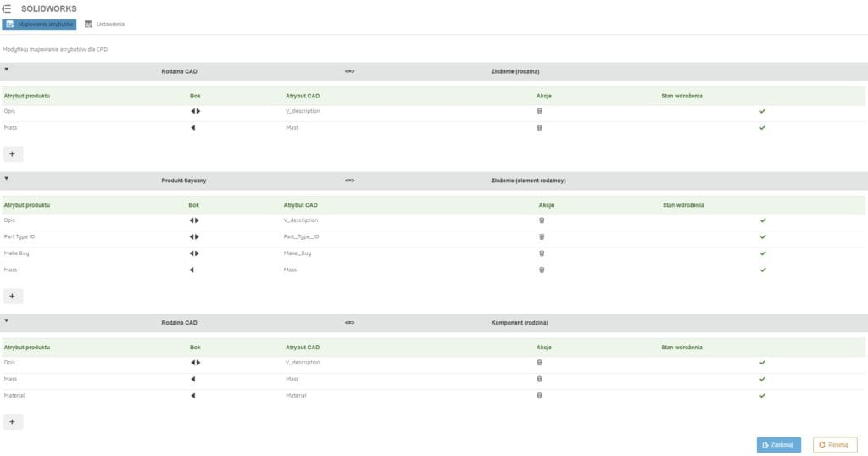Screen dimensions: 868x456
Task: Click the deployment checkmark for Make Buy row
Action: point(763,253)
